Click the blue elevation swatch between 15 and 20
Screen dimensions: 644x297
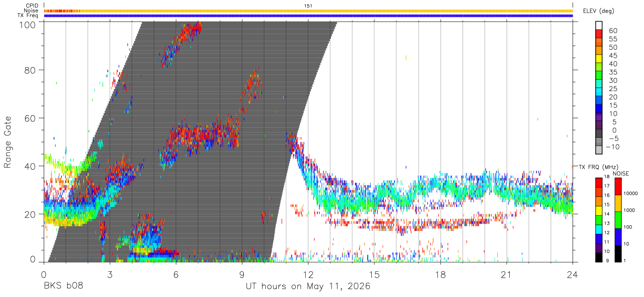pyautogui.click(x=599, y=101)
